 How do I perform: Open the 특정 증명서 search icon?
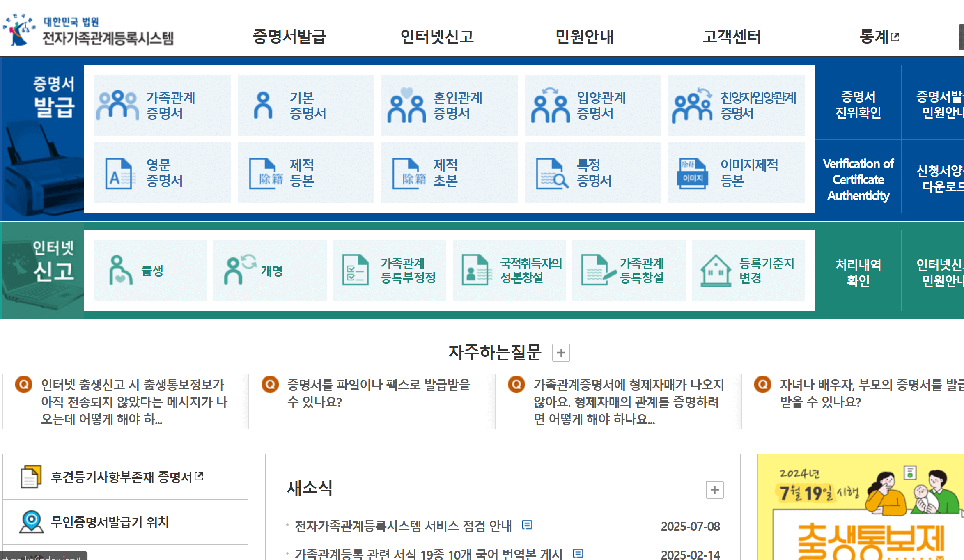tap(592, 172)
